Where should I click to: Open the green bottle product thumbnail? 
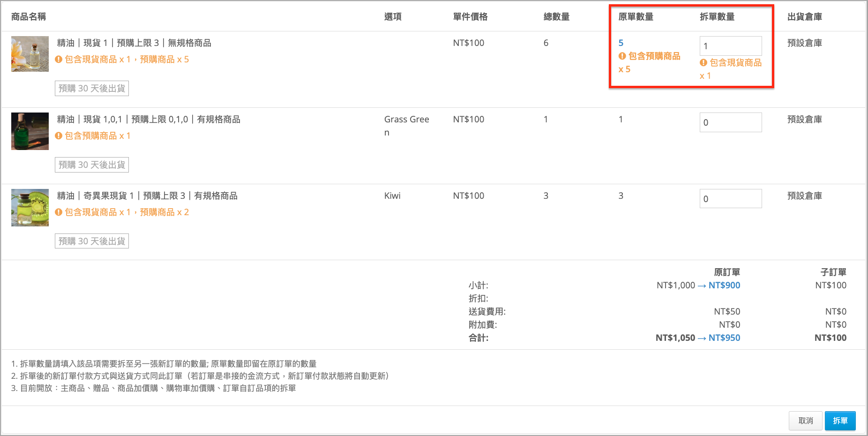(x=30, y=131)
